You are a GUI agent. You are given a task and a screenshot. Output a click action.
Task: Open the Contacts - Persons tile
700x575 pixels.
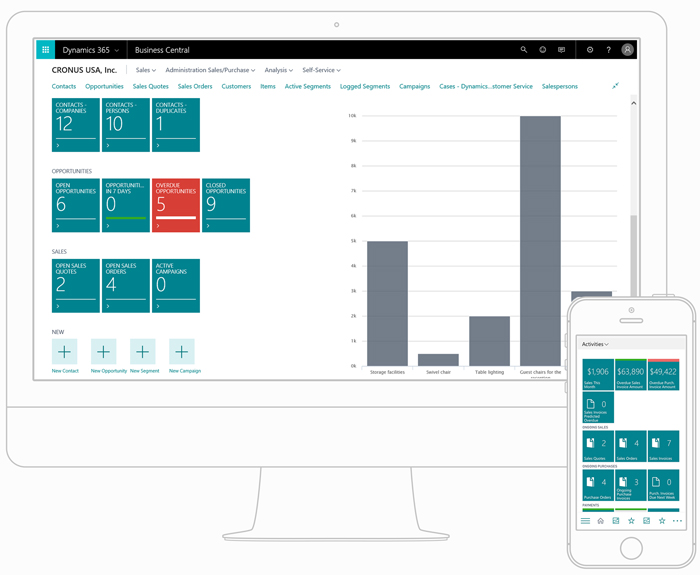click(126, 125)
